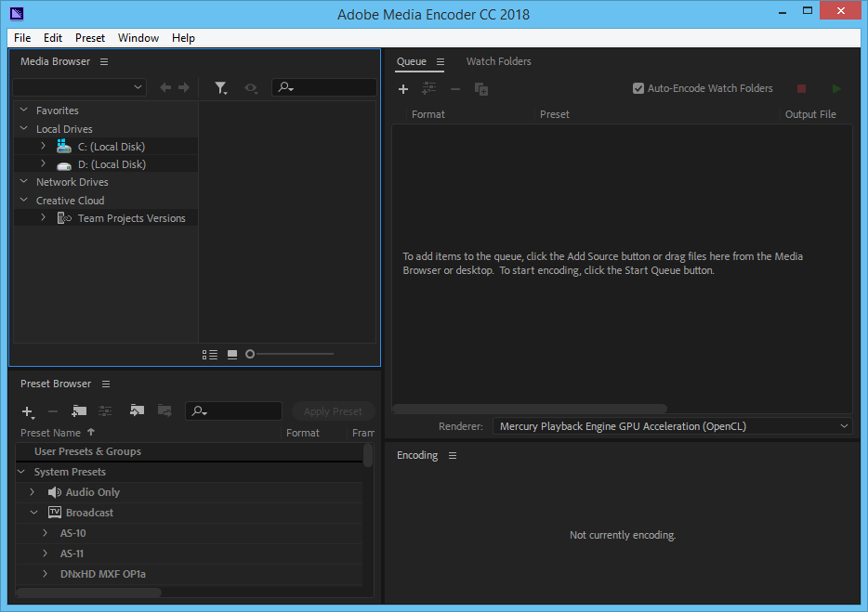Collapse the Local Drives section
The image size is (868, 612).
[x=24, y=128]
